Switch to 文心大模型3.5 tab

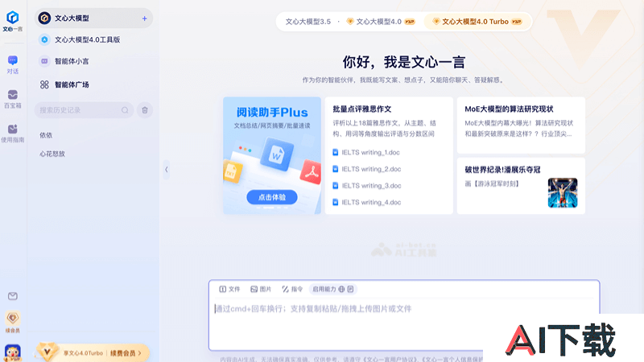[x=308, y=22]
